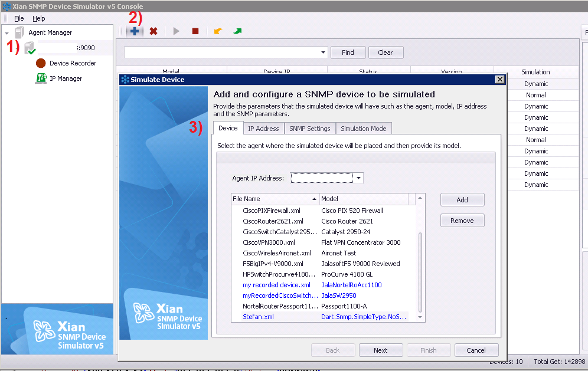Select CiscoPIXFirewall.xml in the file list
Screen dimensions: 588x371
[x=272, y=211]
